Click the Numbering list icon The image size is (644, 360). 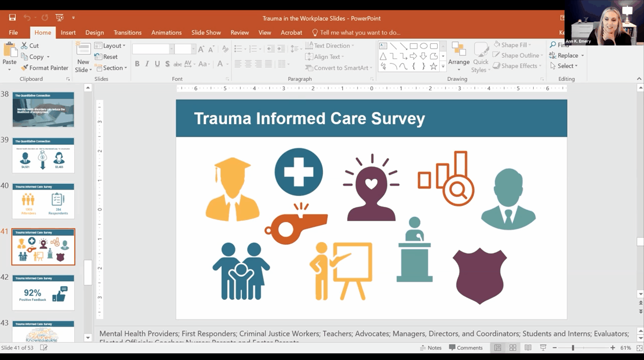253,49
